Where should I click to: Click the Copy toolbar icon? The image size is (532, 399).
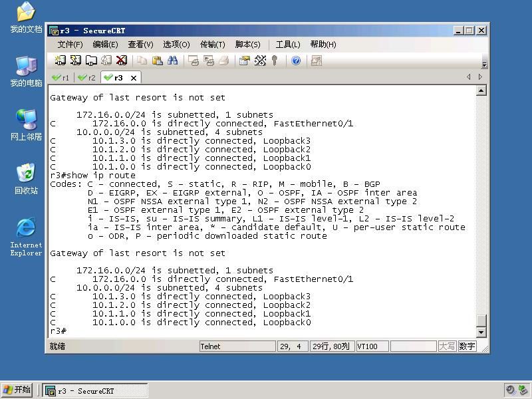[142, 61]
